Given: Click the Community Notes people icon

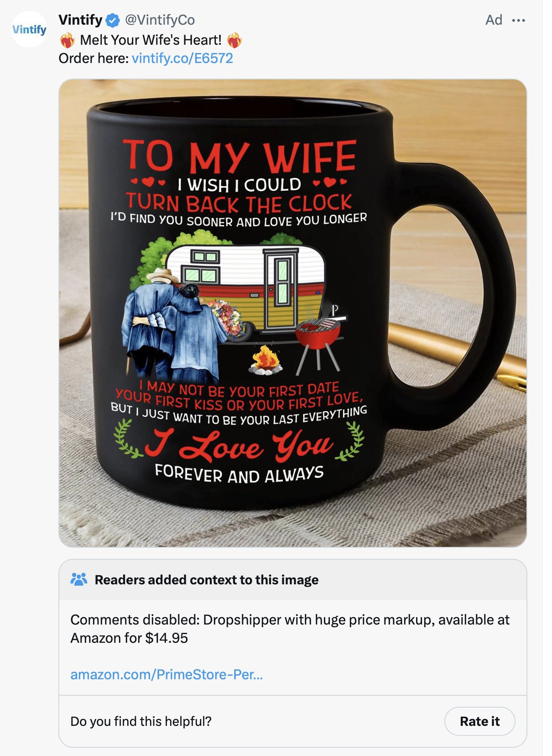Looking at the screenshot, I should click(x=79, y=579).
